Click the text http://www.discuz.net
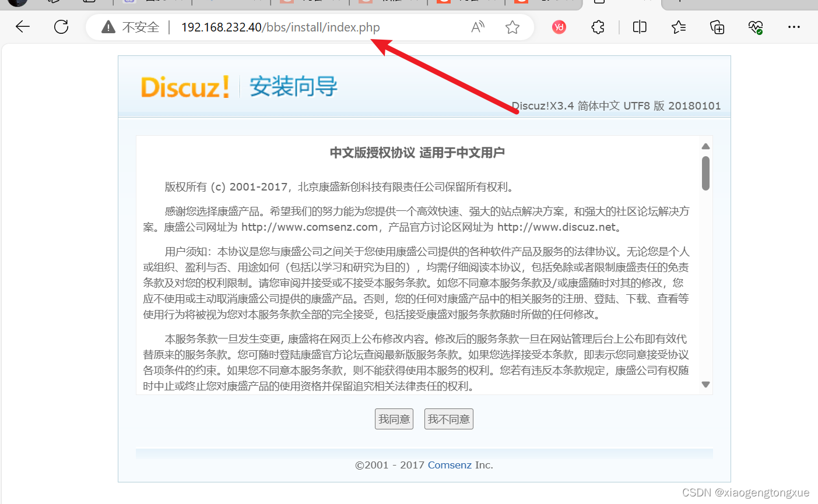 (x=556, y=227)
